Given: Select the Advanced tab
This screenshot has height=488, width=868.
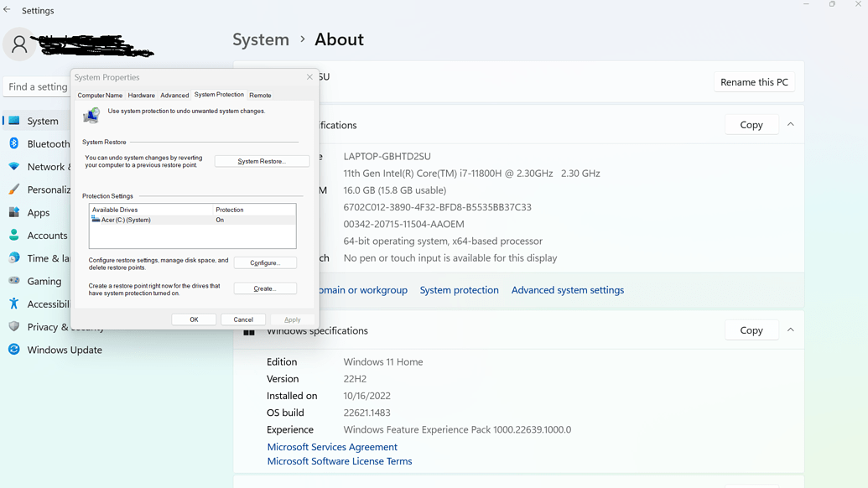Looking at the screenshot, I should click(x=174, y=96).
